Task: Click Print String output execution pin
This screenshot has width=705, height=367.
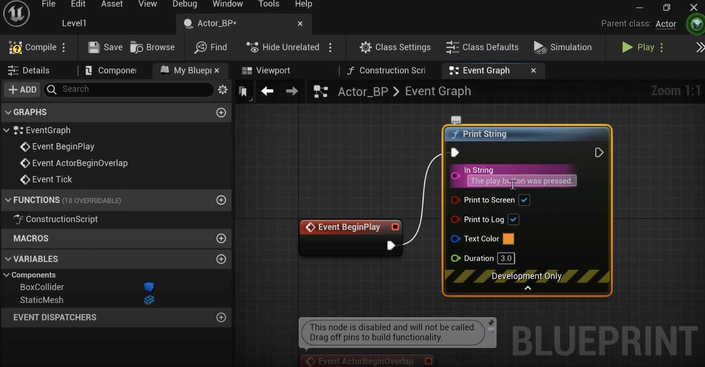Action: point(598,153)
